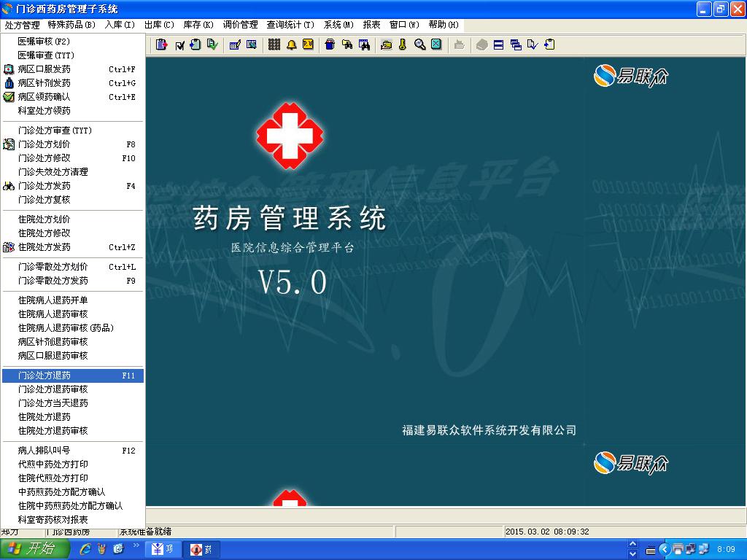Viewport: 747px width, 560px height.
Task: Select 住院处方退药 menu entry
Action: 73,416
